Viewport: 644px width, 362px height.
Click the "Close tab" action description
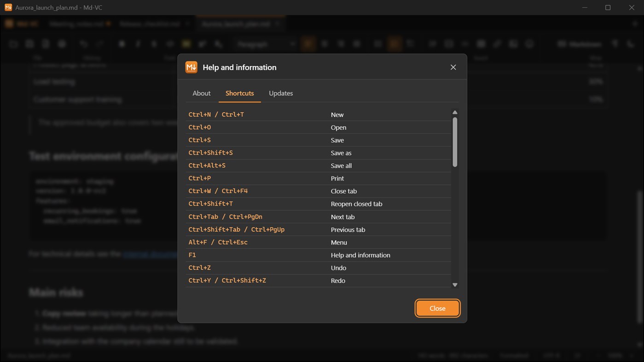click(x=343, y=191)
